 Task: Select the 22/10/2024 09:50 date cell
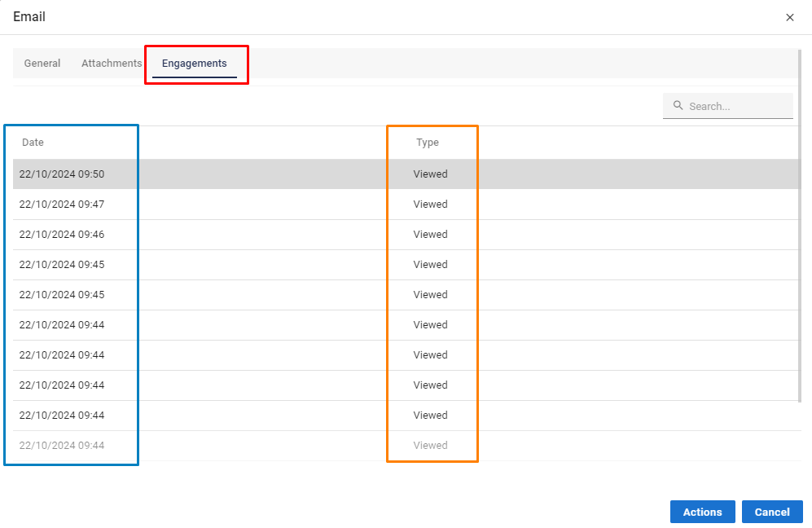62,174
